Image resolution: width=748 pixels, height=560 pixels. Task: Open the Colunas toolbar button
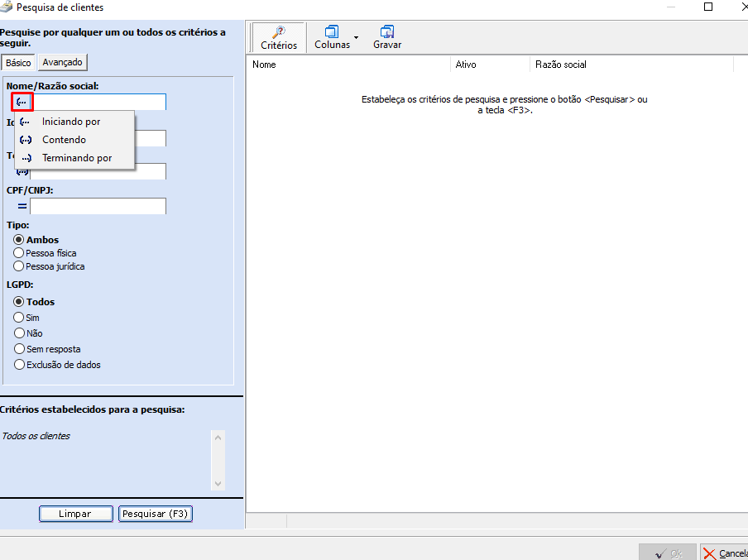pos(332,38)
